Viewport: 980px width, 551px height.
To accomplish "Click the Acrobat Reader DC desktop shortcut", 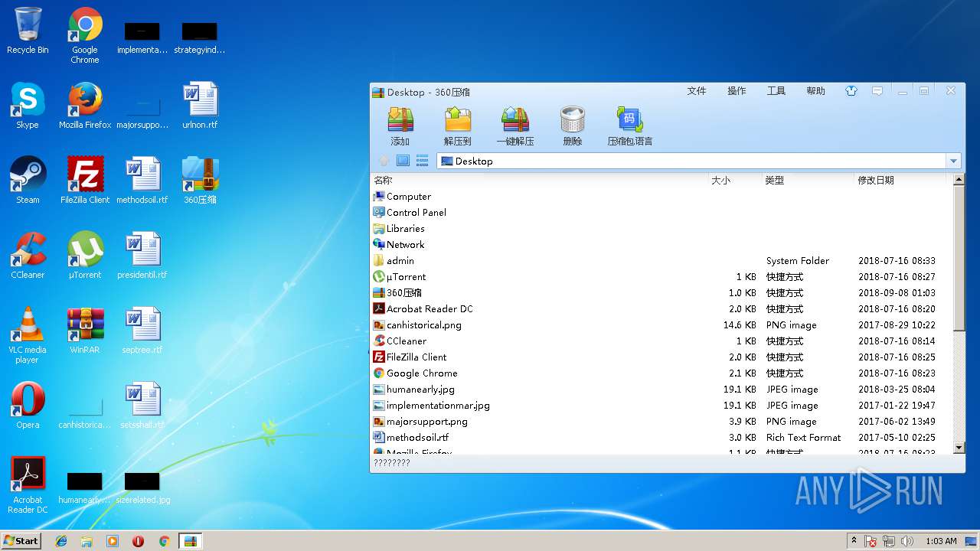I will (28, 485).
